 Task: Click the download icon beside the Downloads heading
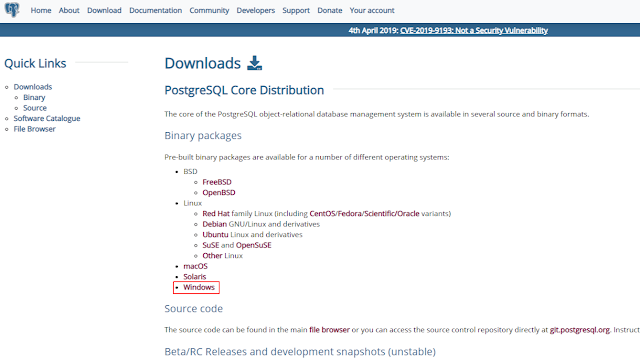coord(255,63)
